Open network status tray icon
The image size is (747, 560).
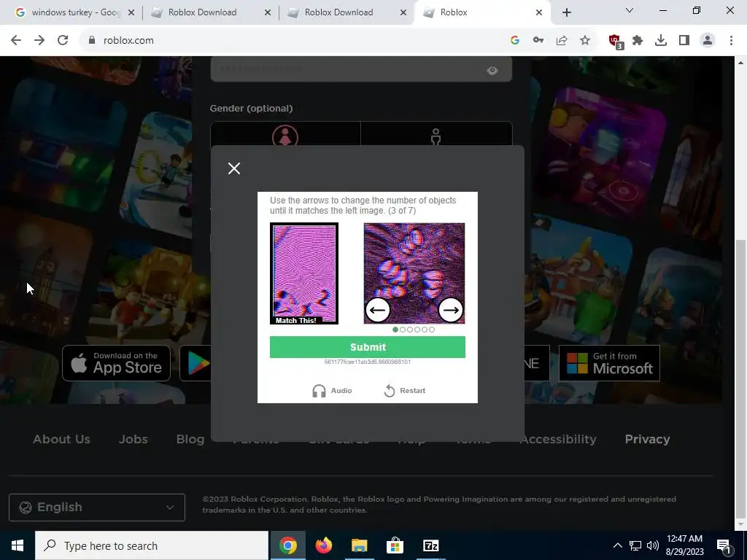pos(635,545)
